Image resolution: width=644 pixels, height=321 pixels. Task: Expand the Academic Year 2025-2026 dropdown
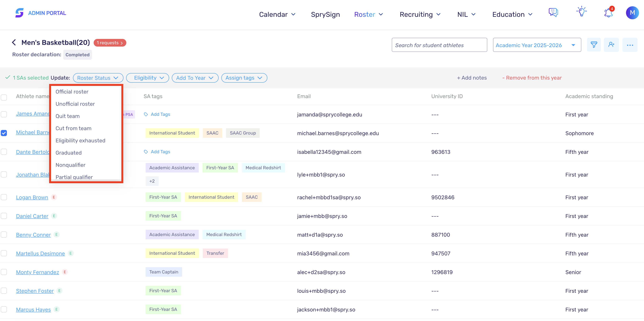click(x=537, y=45)
